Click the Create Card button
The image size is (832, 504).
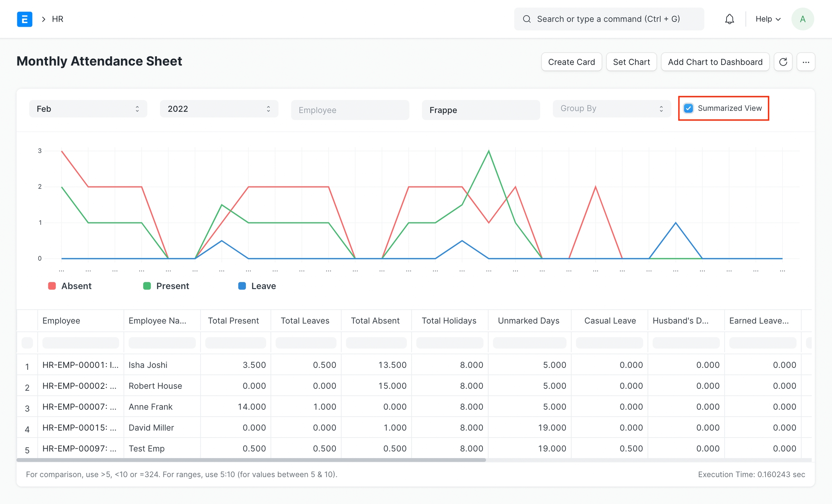571,62
